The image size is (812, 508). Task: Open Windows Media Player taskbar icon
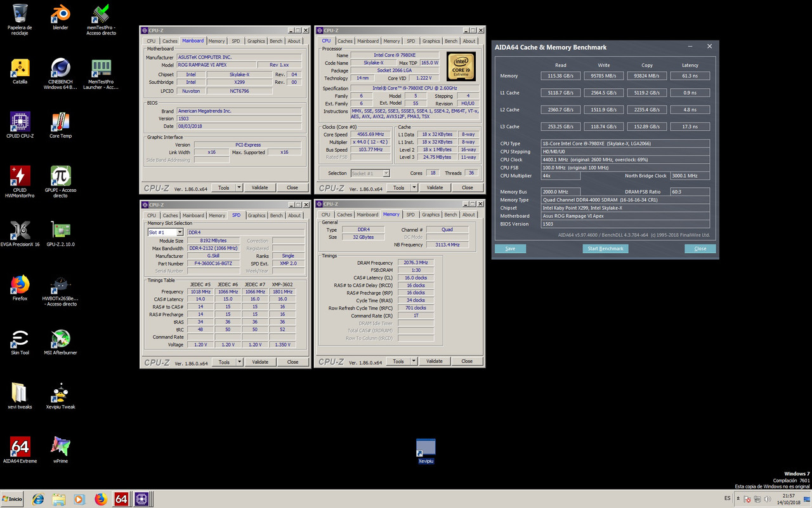pyautogui.click(x=79, y=499)
